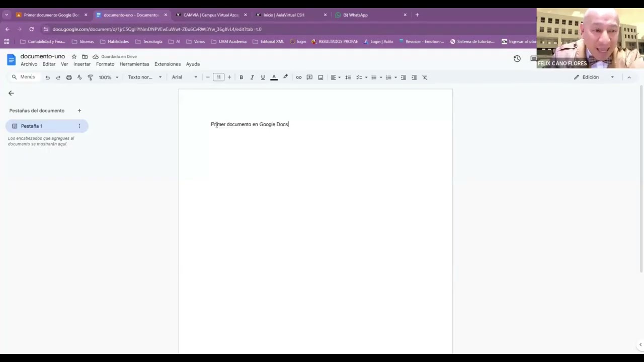
Task: Insert a checklist from the toolbar
Action: pos(359,77)
